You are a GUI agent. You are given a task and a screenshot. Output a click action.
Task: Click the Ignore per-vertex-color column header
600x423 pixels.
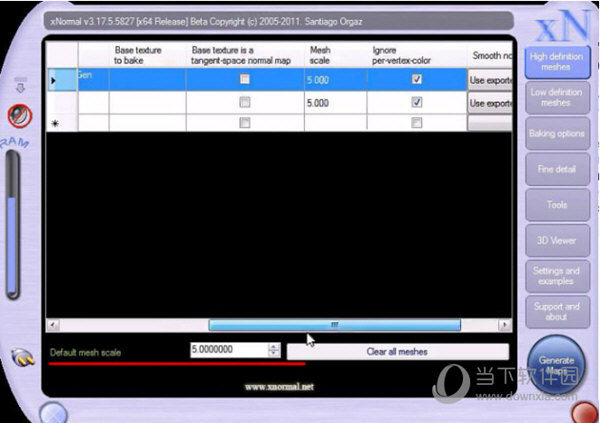(417, 55)
